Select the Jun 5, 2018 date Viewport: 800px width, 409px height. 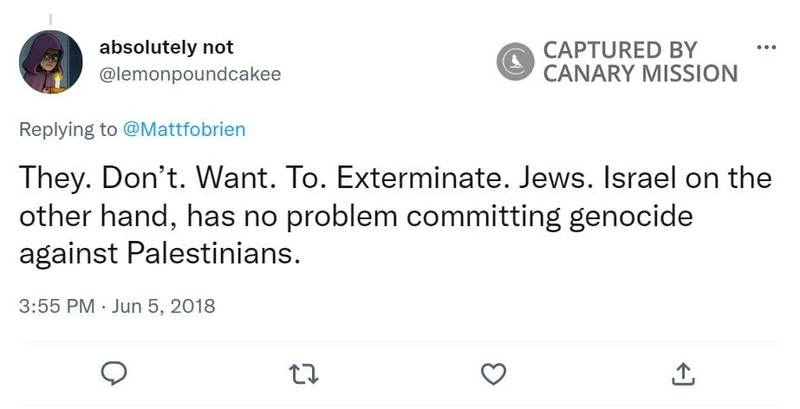coord(158,306)
